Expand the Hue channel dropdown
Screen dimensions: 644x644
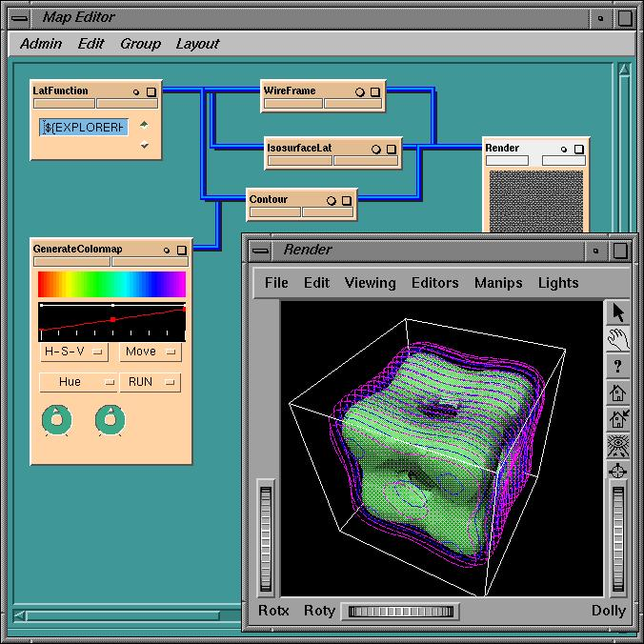(x=77, y=382)
